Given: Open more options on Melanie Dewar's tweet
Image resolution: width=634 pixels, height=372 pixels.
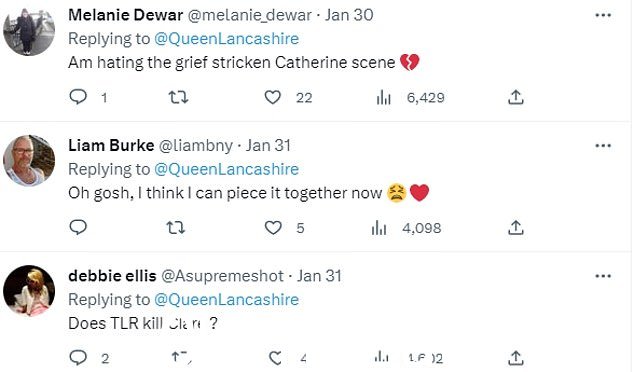Looking at the screenshot, I should [x=603, y=15].
